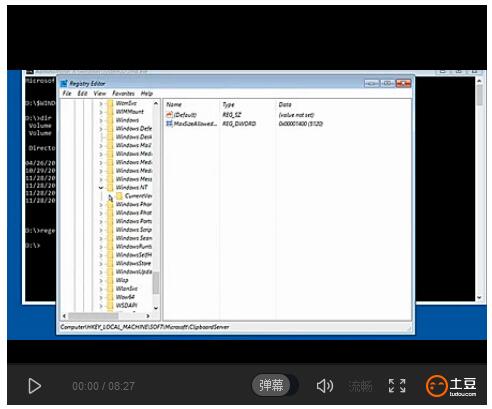Screen dimensions: 492x409
Task: Click the Windows Sear folder icon
Action: click(110, 238)
